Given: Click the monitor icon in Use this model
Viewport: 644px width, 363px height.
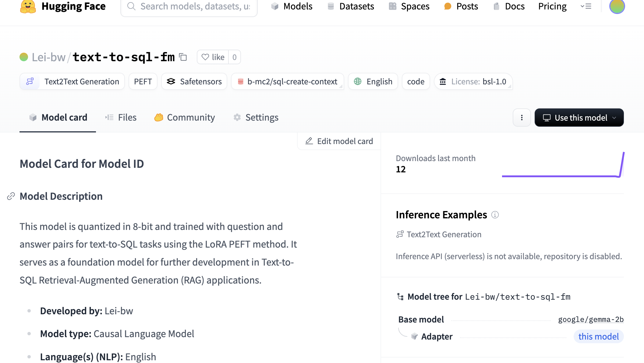Looking at the screenshot, I should coord(547,118).
